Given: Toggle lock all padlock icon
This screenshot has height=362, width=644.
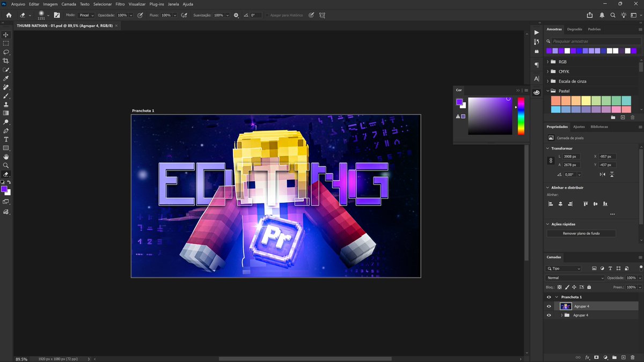Looking at the screenshot, I should coord(589,287).
